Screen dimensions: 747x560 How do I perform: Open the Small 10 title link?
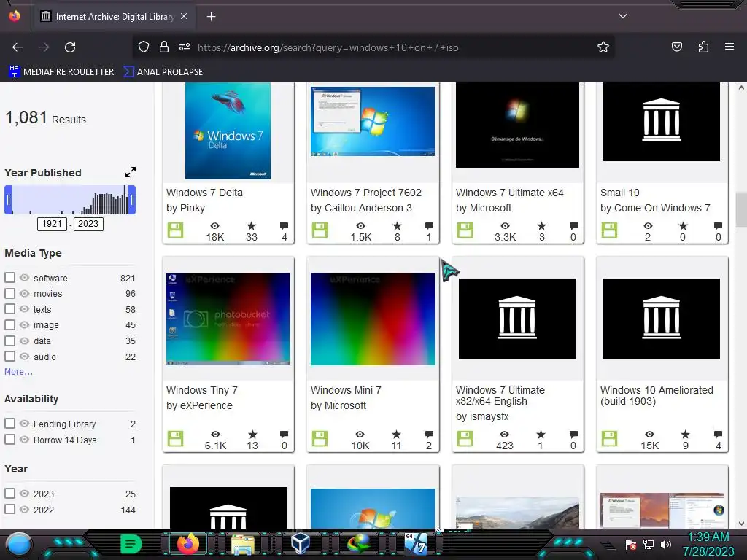[620, 192]
